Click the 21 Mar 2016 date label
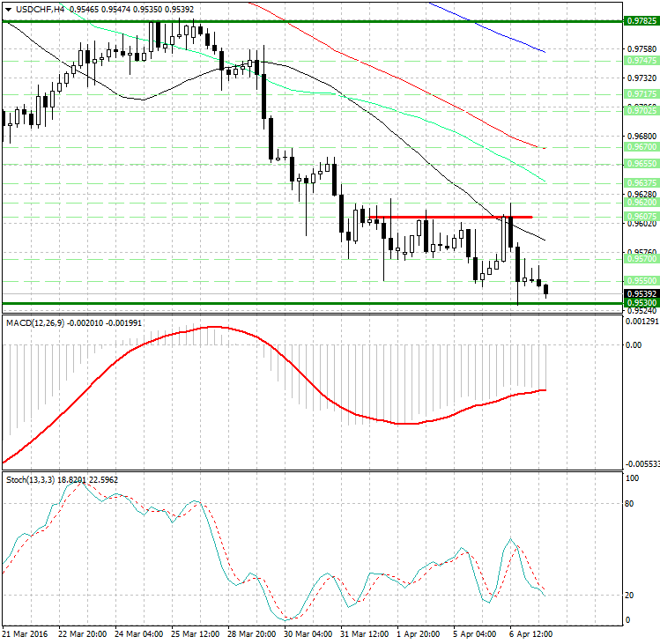This screenshot has width=660, height=644. point(25,634)
